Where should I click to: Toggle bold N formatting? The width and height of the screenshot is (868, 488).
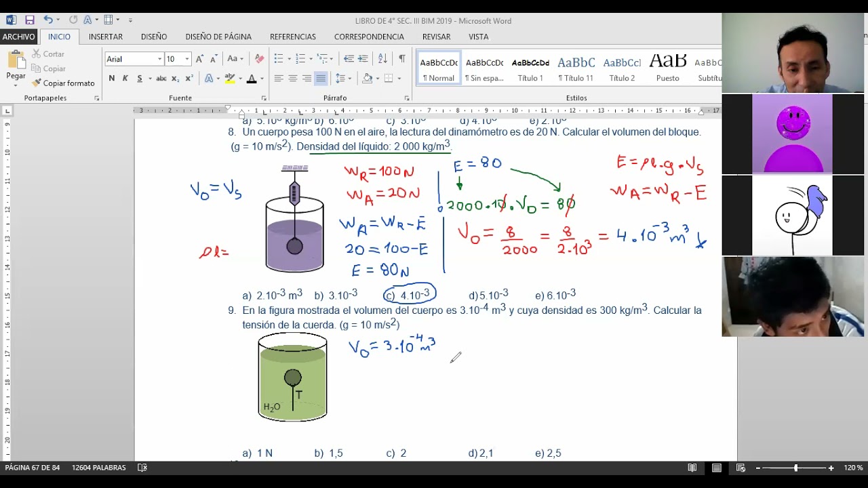(x=112, y=79)
